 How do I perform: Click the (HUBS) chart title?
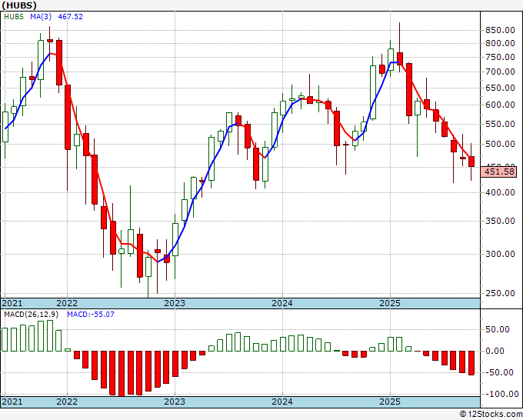click(x=19, y=5)
